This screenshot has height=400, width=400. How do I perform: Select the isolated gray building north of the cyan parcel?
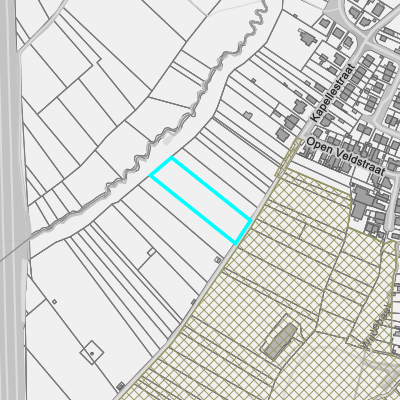click(x=247, y=116)
